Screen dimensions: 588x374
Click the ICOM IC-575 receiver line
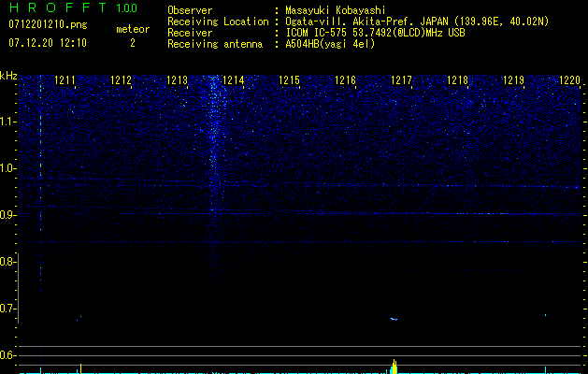pyautogui.click(x=375, y=33)
